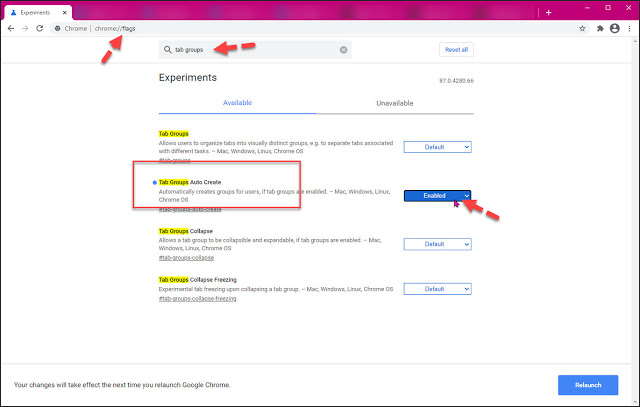Screen dimensions: 640x407
Task: Open the Tab Groups flag dropdown
Action: 437,146
